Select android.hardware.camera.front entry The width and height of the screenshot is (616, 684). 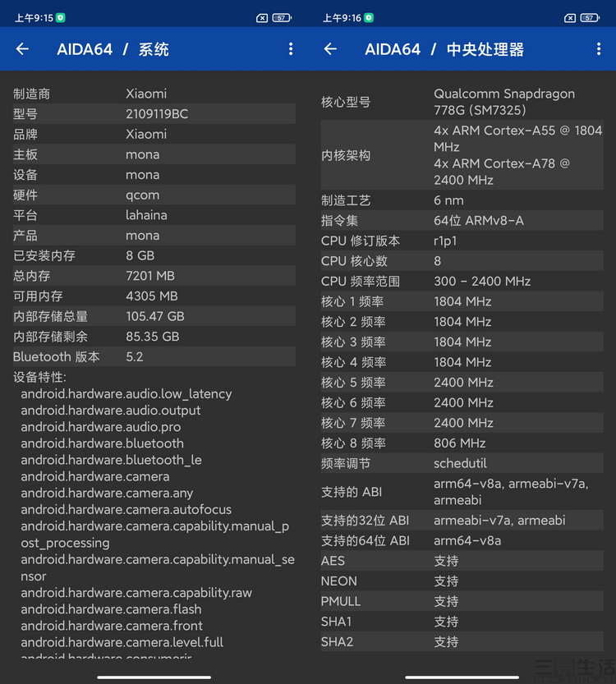(112, 626)
